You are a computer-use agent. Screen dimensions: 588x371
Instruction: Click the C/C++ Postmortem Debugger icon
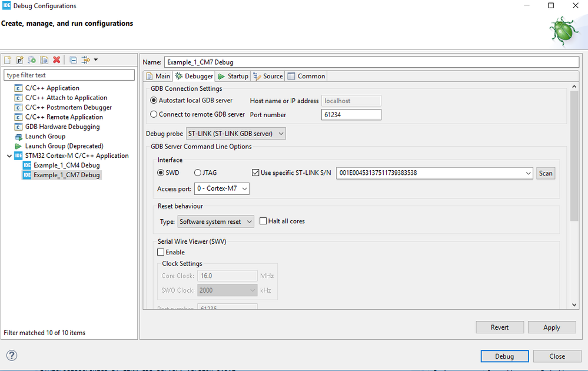pos(18,108)
